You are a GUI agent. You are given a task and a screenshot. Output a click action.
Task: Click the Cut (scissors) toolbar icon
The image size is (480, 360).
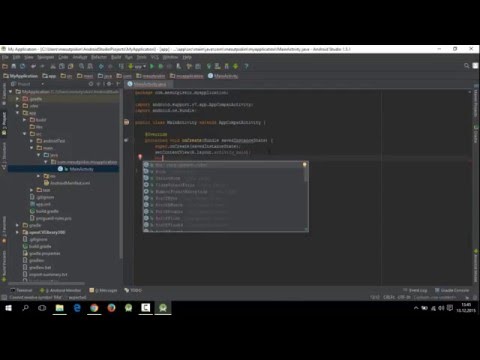click(53, 66)
